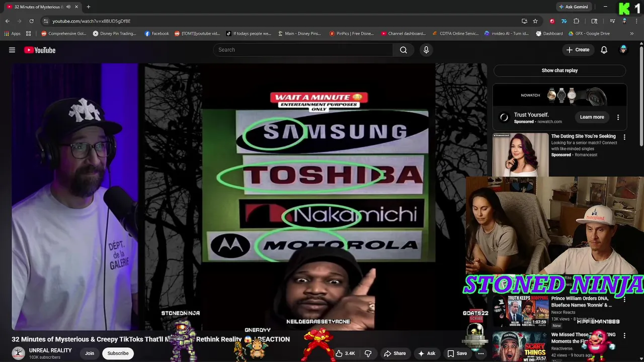Open the Channel dashboard bookmark
This screenshot has width=644, height=362.
click(x=404, y=34)
